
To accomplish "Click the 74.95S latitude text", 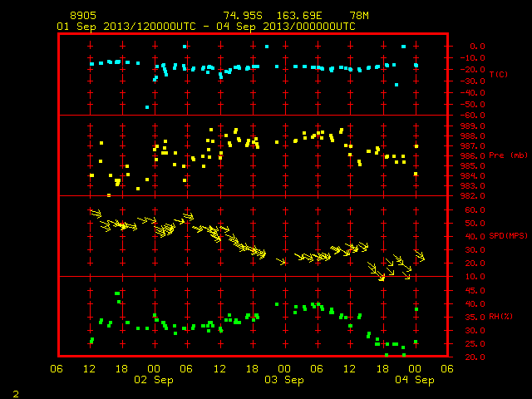I will point(243,16).
